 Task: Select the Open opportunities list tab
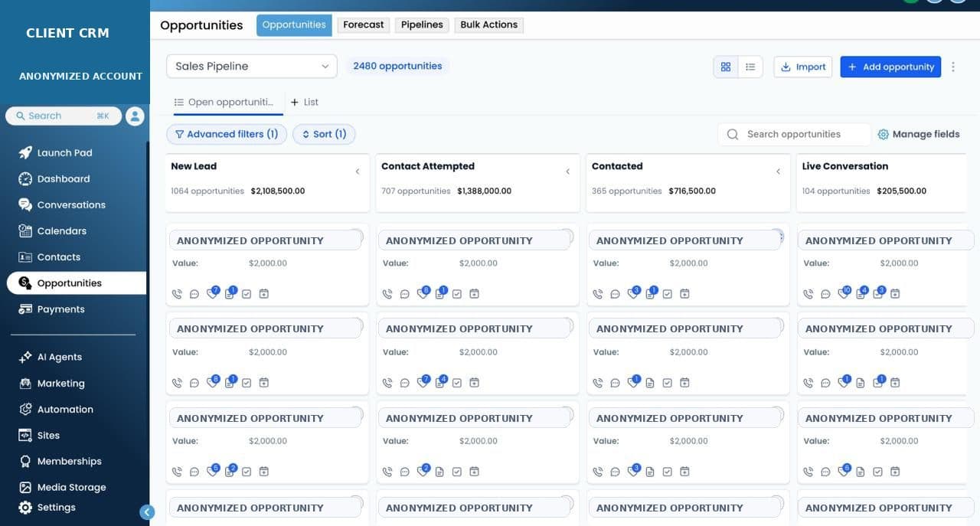coord(225,102)
